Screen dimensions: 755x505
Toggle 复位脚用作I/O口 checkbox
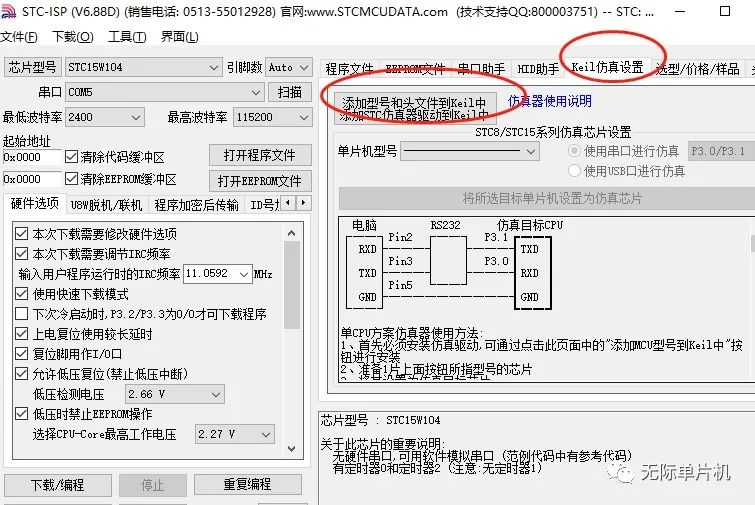(21, 354)
